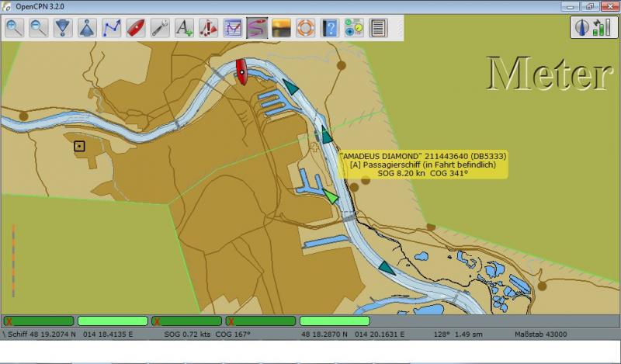Select first chart bar segment at bottom
The width and height of the screenshot is (621, 364).
click(x=39, y=321)
